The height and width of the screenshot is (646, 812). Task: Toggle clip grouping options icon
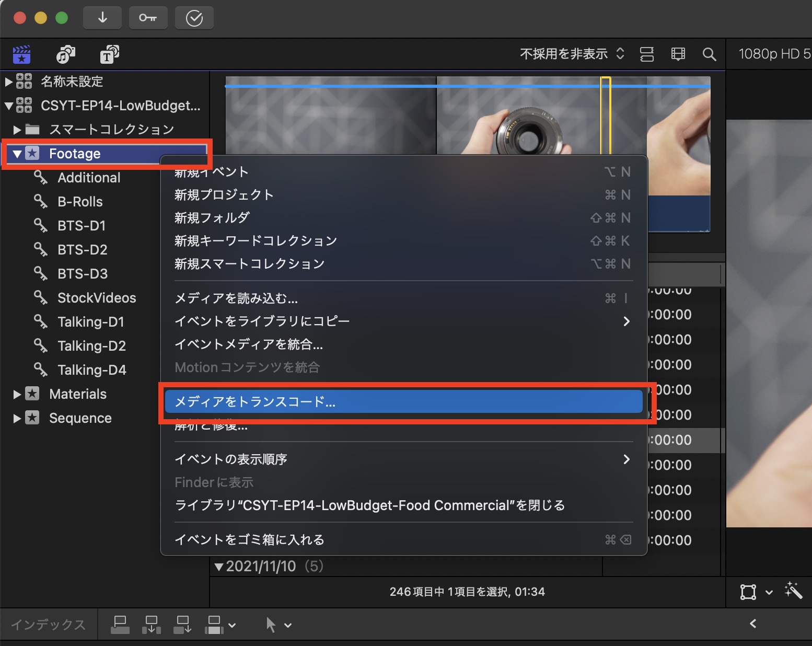point(647,54)
